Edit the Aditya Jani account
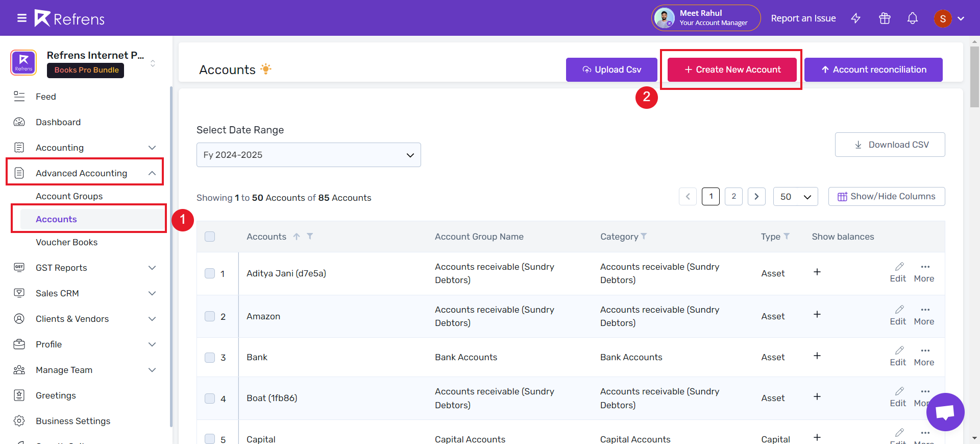This screenshot has height=444, width=980. 898,273
